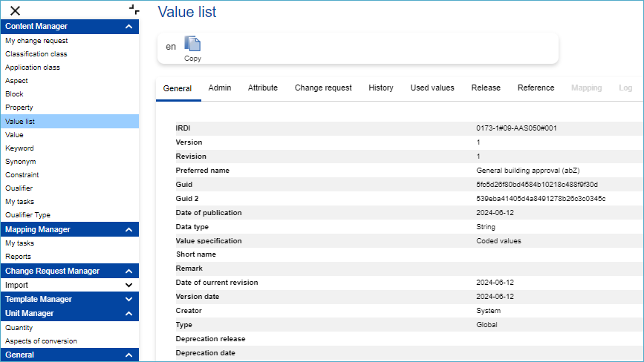The height and width of the screenshot is (362, 644).
Task: Select Reports under Mapping Manager
Action: tap(18, 257)
